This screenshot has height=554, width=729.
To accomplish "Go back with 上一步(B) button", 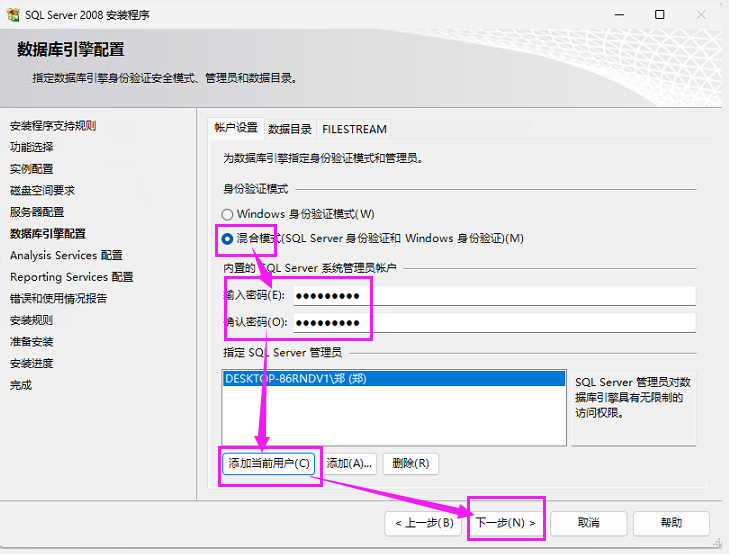I will point(424,523).
